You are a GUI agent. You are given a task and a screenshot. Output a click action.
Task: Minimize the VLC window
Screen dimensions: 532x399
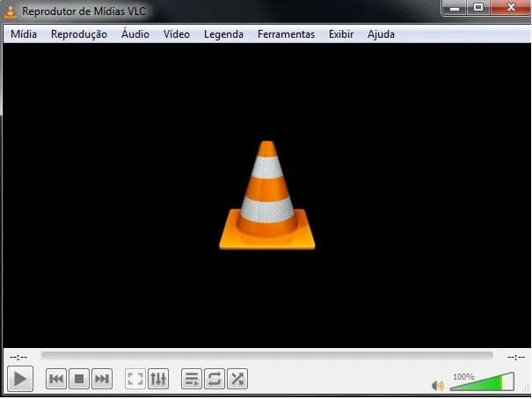click(x=455, y=8)
